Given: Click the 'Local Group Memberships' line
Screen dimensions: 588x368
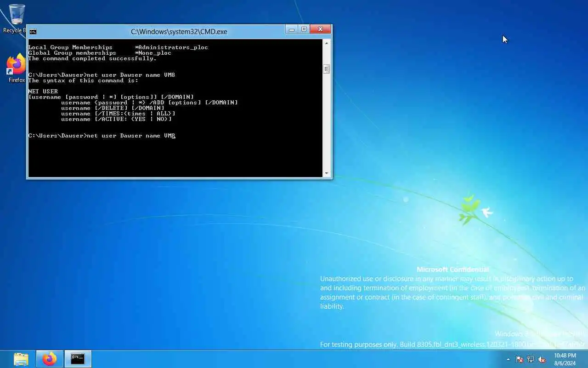Looking at the screenshot, I should [x=118, y=47].
